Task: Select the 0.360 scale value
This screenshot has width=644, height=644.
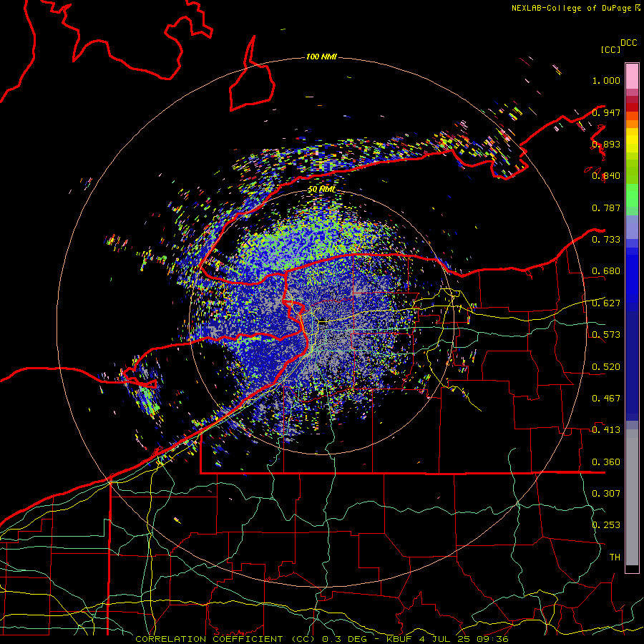Action: coord(606,462)
